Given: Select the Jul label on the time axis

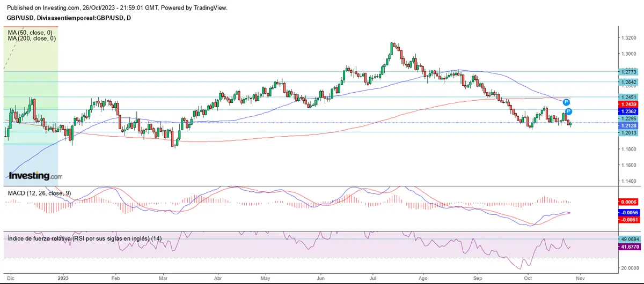Looking at the screenshot, I should [373, 279].
